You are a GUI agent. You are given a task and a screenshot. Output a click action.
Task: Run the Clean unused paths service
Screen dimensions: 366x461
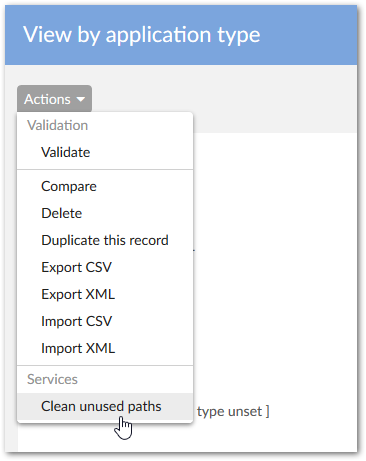coord(105,406)
